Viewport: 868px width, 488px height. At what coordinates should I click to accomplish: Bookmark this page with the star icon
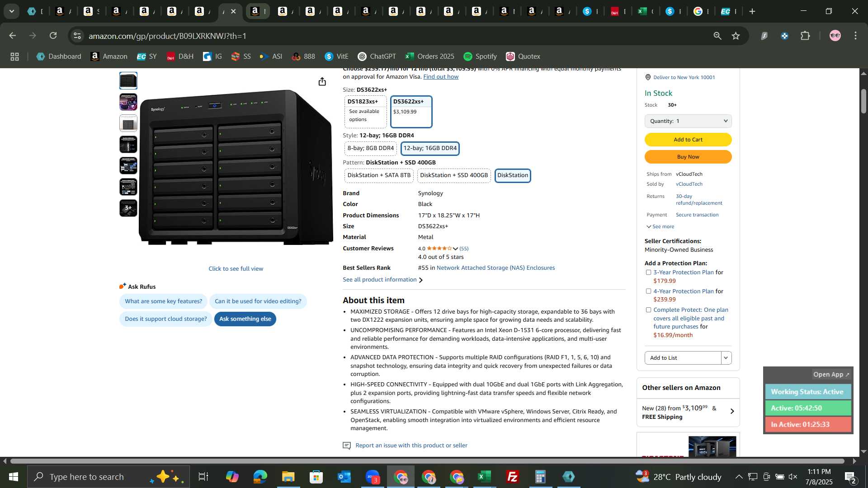tap(736, 36)
